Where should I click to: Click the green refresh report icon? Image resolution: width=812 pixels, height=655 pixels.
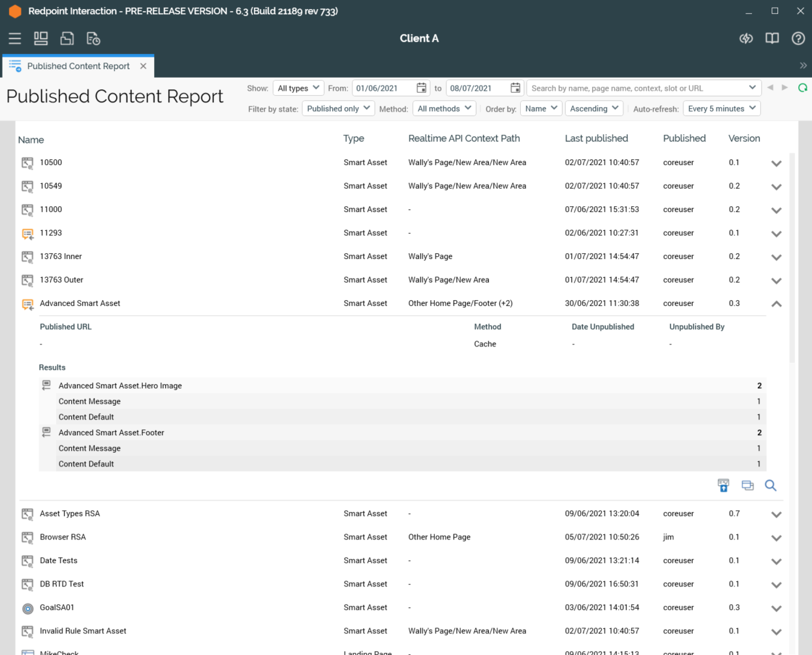click(x=802, y=88)
